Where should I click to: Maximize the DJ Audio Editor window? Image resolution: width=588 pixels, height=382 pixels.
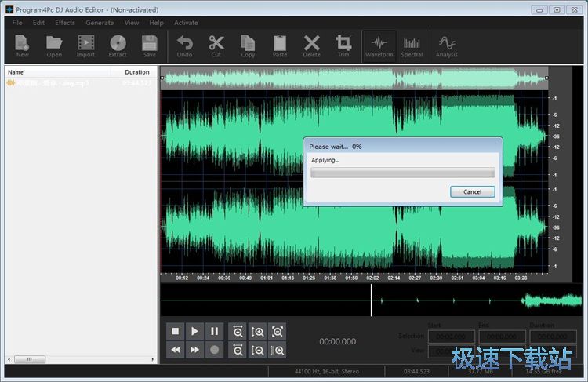coord(557,9)
